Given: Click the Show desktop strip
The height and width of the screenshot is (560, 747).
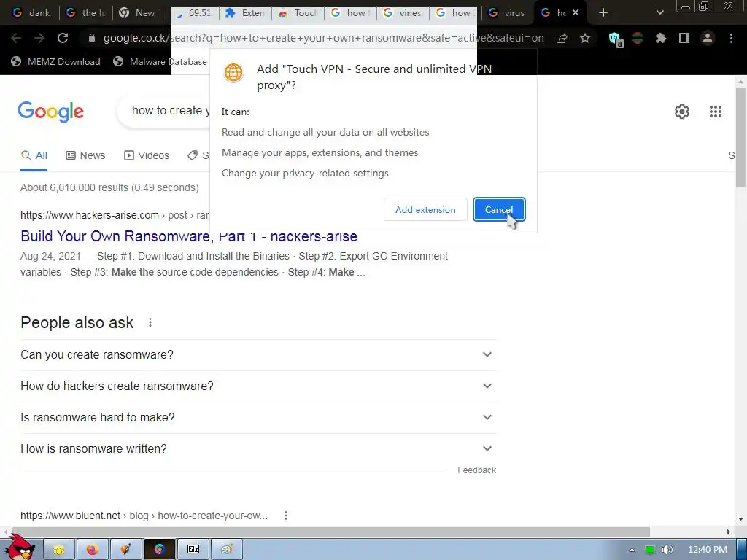Looking at the screenshot, I should coord(741,550).
